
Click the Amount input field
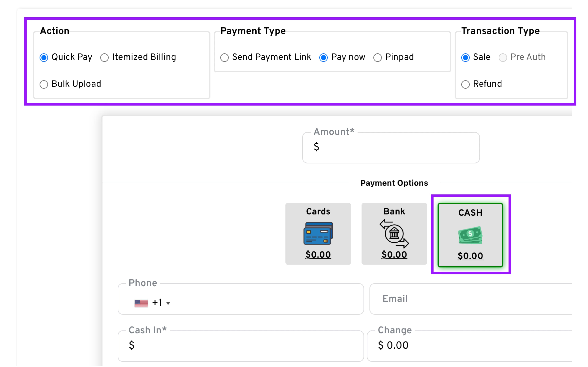coord(396,147)
